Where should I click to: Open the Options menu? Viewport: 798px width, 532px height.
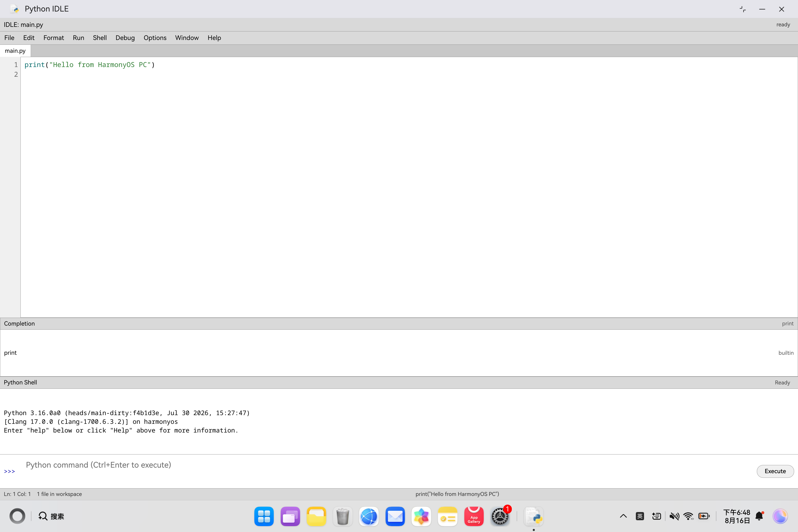155,38
